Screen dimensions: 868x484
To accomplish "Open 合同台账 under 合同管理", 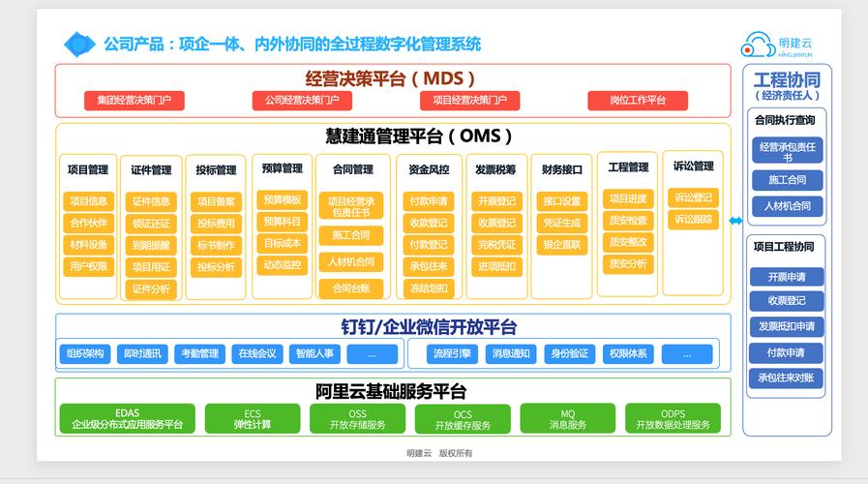I will pyautogui.click(x=351, y=287).
